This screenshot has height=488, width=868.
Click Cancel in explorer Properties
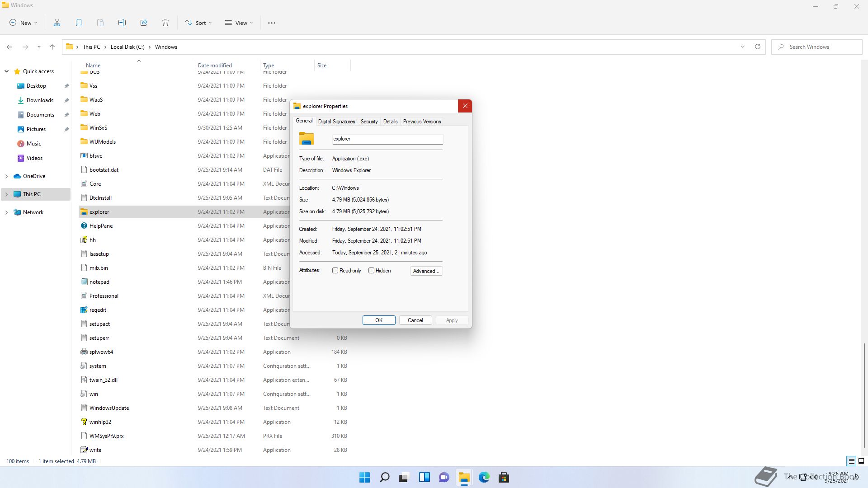click(415, 320)
